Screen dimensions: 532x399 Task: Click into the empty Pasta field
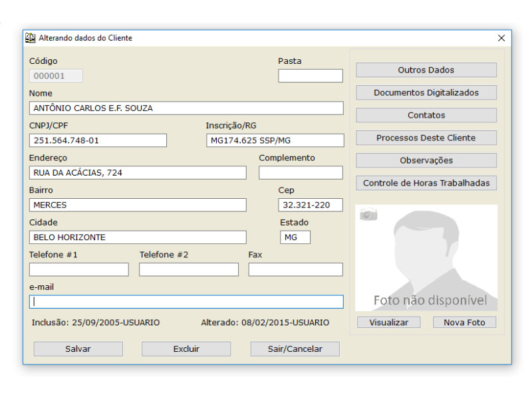click(310, 76)
